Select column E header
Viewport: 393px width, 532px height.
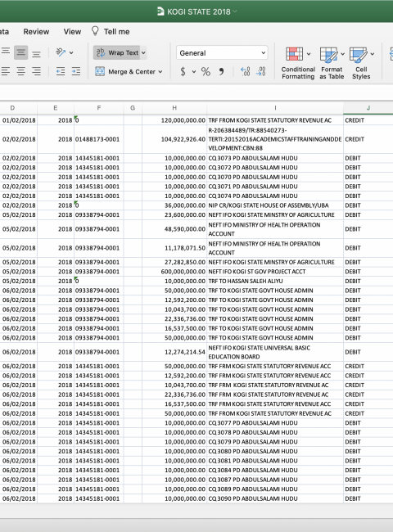tap(56, 108)
